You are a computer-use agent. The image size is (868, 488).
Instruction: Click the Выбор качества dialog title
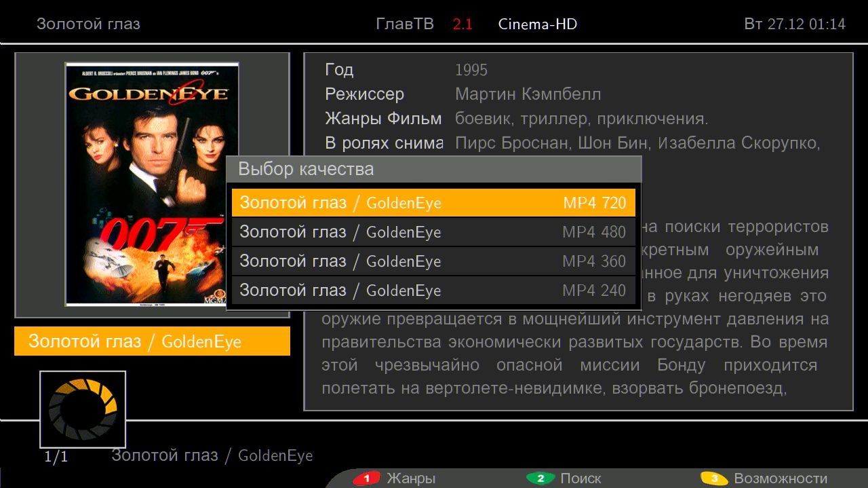tap(306, 169)
